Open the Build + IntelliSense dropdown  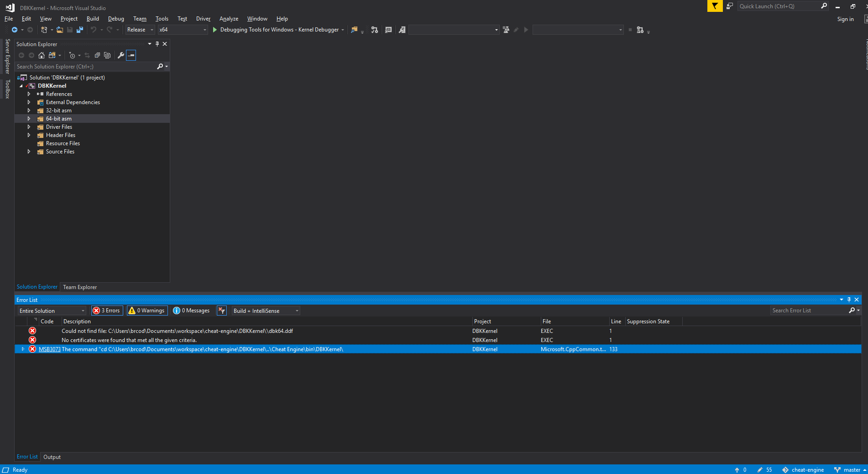[266, 311]
